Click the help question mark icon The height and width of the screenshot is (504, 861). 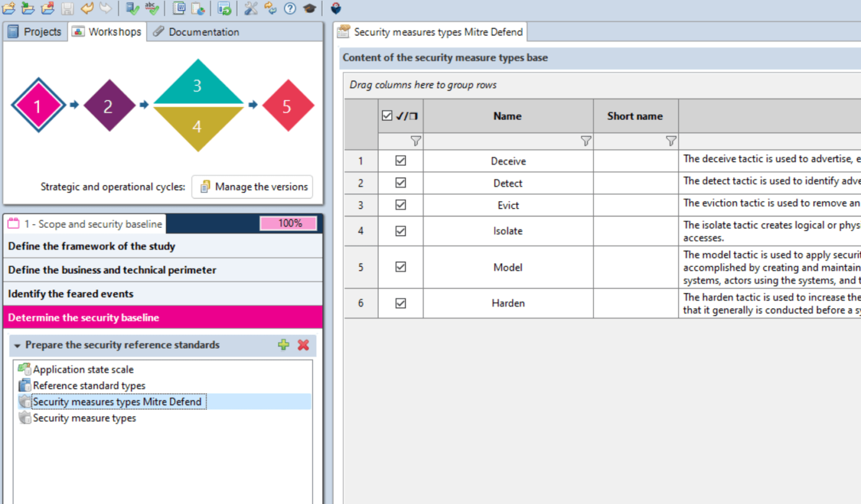point(290,8)
